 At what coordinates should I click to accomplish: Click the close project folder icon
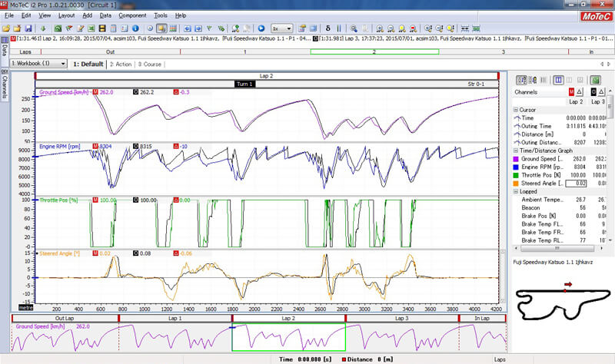click(17, 28)
